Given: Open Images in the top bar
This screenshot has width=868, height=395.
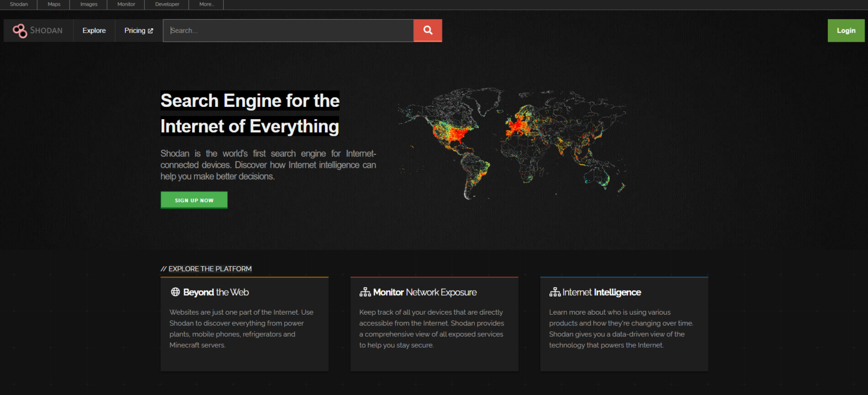Looking at the screenshot, I should (89, 5).
